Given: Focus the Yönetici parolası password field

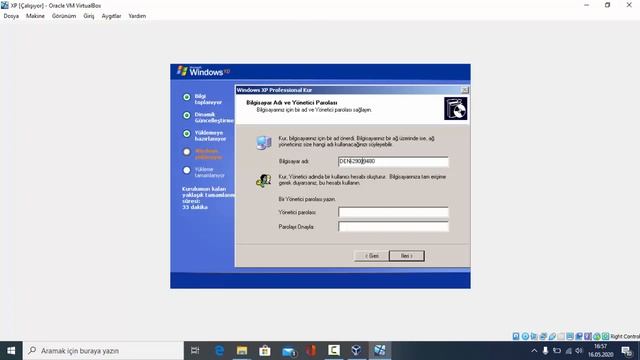Looking at the screenshot, I should tap(393, 212).
